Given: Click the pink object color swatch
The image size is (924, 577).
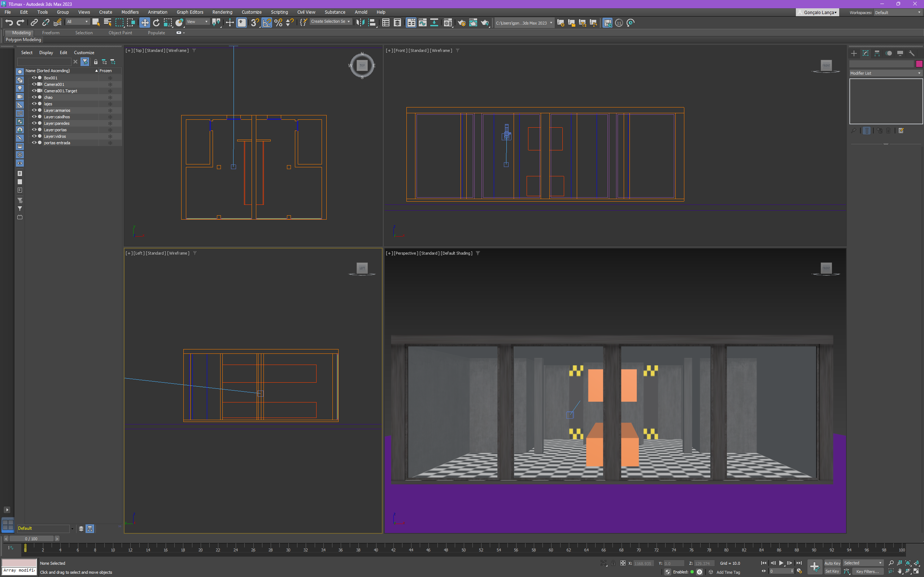Looking at the screenshot, I should (x=919, y=64).
